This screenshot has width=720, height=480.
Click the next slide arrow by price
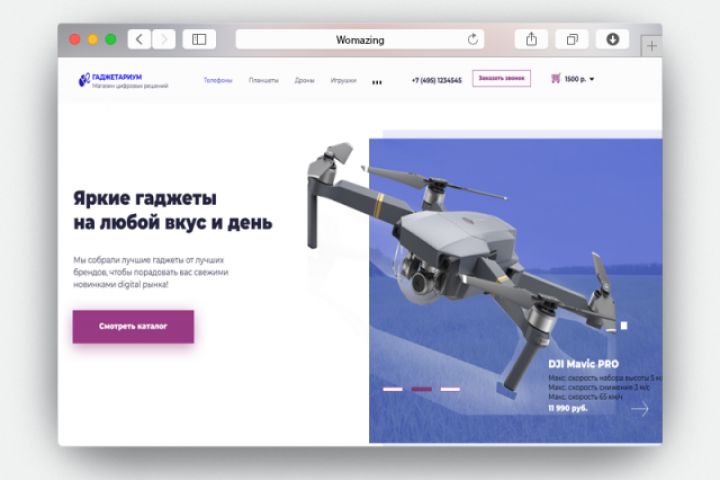tap(639, 409)
